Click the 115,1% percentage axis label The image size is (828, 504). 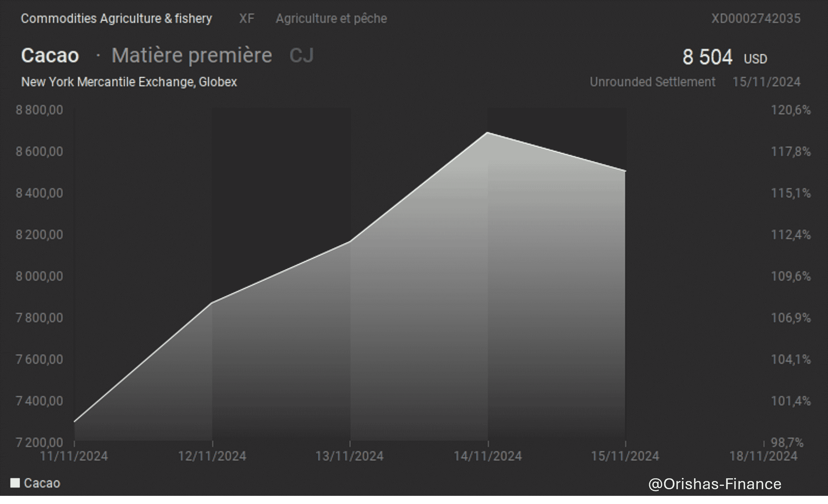point(791,193)
